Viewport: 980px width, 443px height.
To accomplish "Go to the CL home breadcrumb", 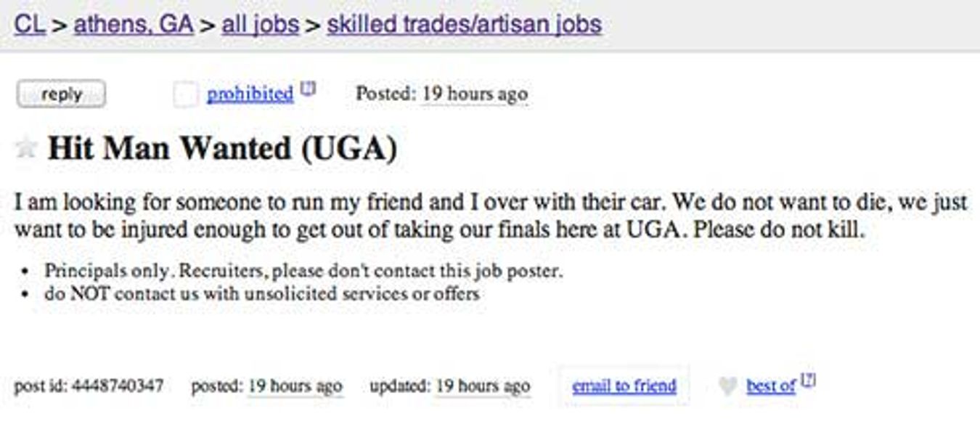I will click(x=29, y=25).
